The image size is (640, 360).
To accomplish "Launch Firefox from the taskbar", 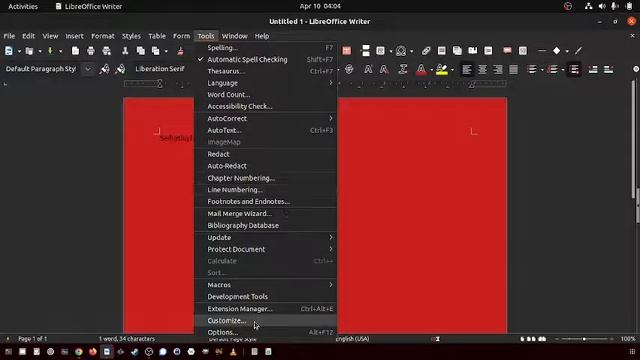I will coord(93,351).
